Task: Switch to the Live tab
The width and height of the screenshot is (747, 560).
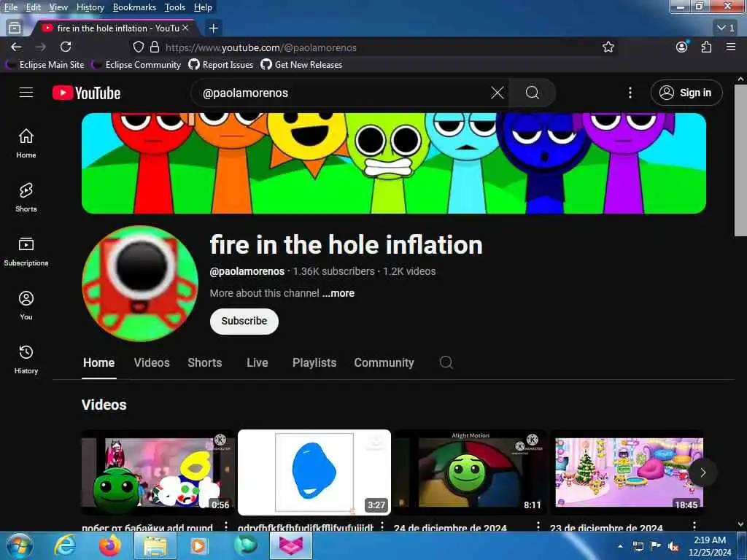Action: point(258,363)
